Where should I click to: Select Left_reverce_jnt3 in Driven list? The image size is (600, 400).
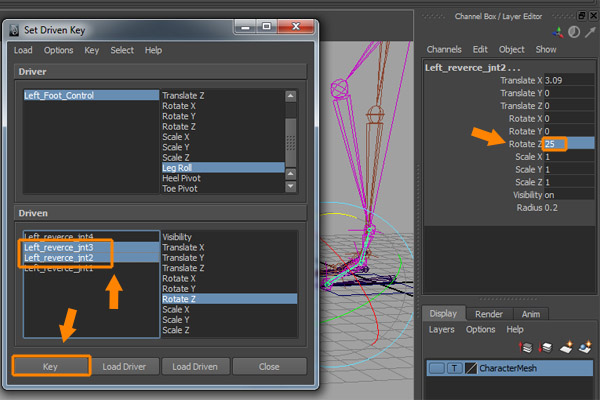click(x=62, y=246)
